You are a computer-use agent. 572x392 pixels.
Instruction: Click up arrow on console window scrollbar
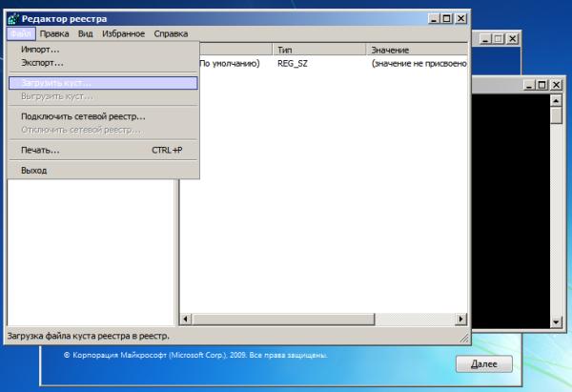pyautogui.click(x=558, y=100)
